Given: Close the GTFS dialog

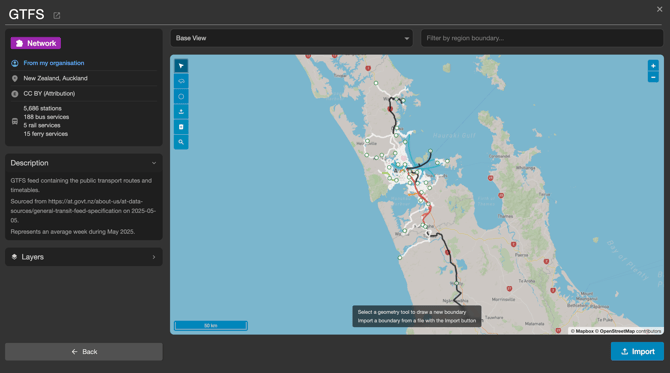Looking at the screenshot, I should tap(659, 9).
